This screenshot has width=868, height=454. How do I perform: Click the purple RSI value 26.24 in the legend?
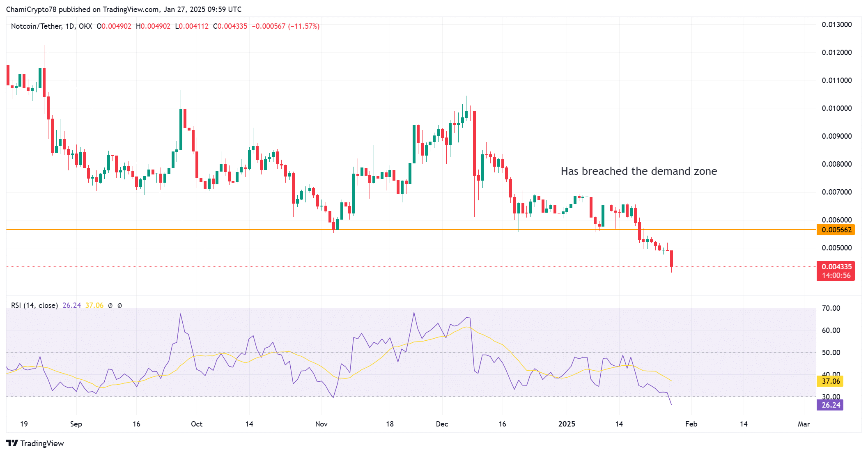tap(72, 305)
